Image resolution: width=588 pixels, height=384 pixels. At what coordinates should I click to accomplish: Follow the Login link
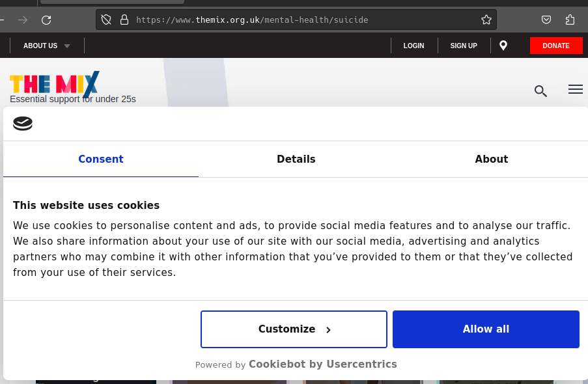[413, 46]
